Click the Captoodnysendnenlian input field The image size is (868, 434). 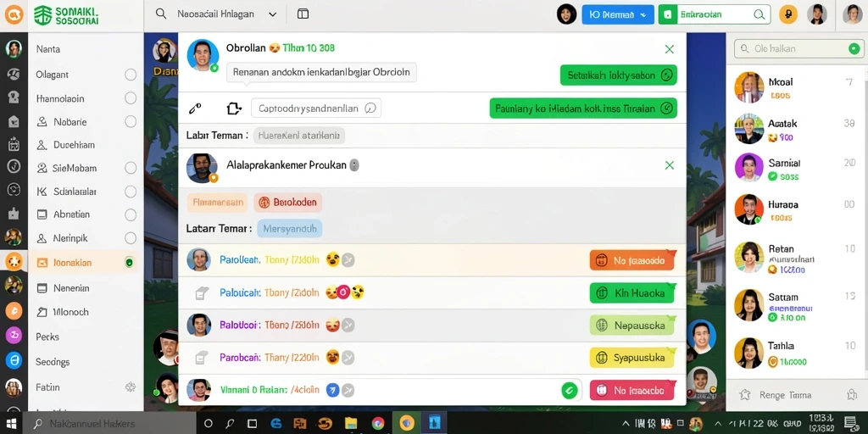point(316,108)
